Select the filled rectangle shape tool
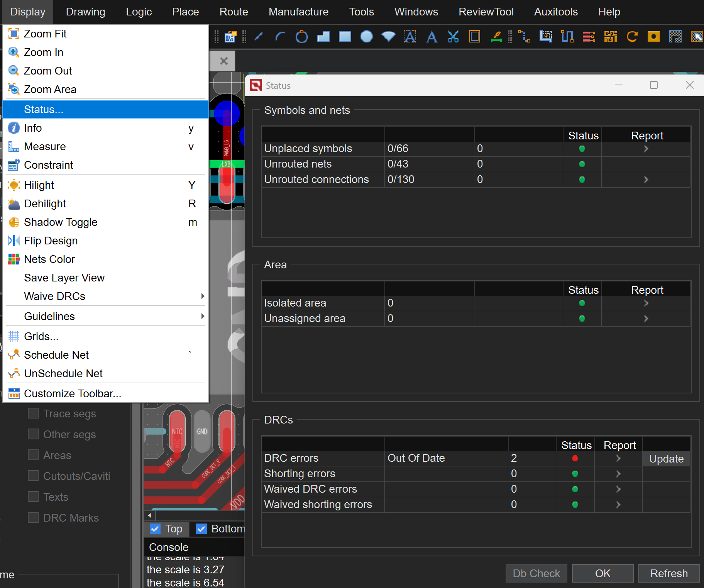 click(345, 37)
